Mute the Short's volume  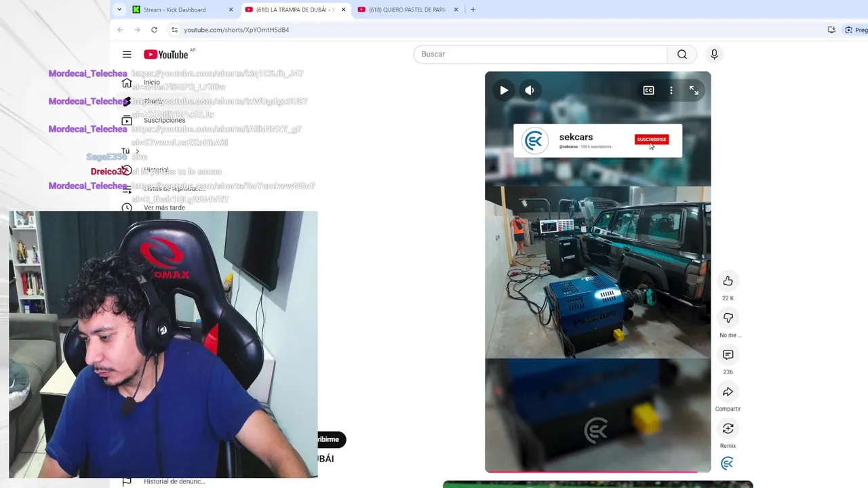[530, 90]
